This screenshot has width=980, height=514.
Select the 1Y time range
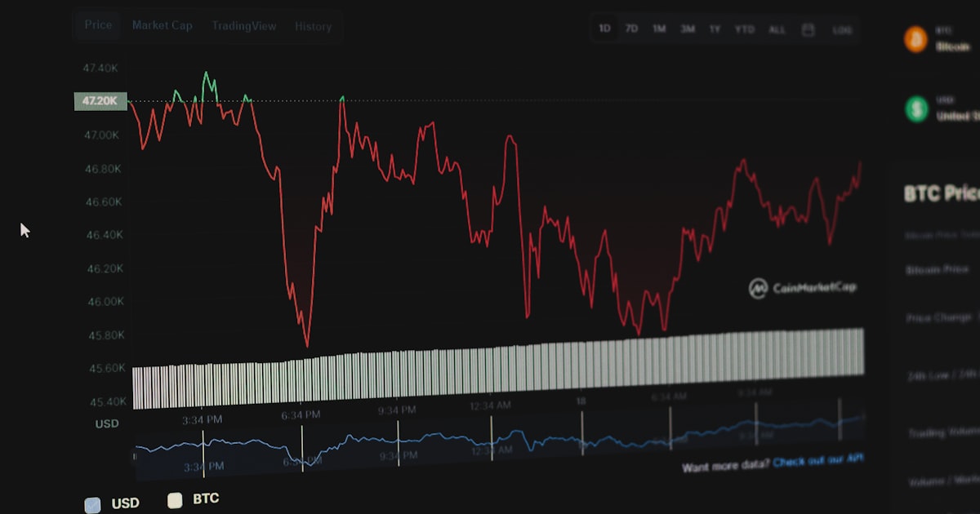tap(715, 29)
